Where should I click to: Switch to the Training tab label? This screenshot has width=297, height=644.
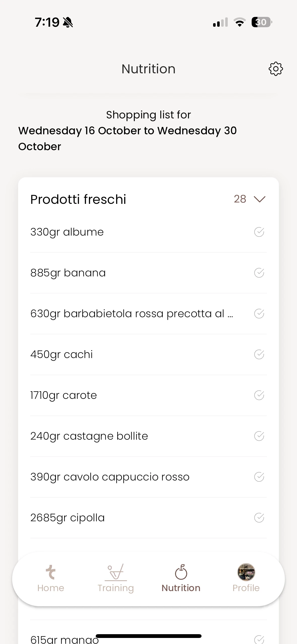tap(116, 588)
